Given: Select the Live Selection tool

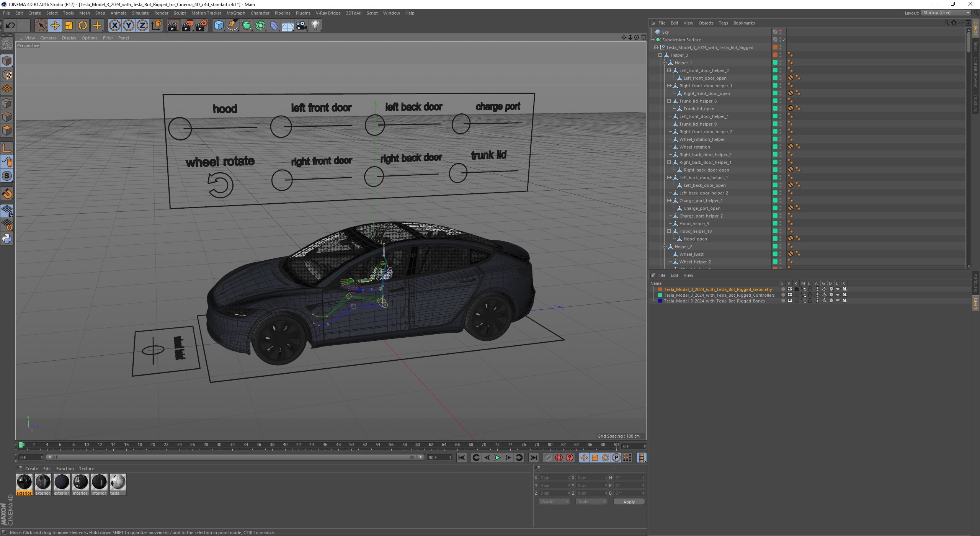Looking at the screenshot, I should 41,26.
